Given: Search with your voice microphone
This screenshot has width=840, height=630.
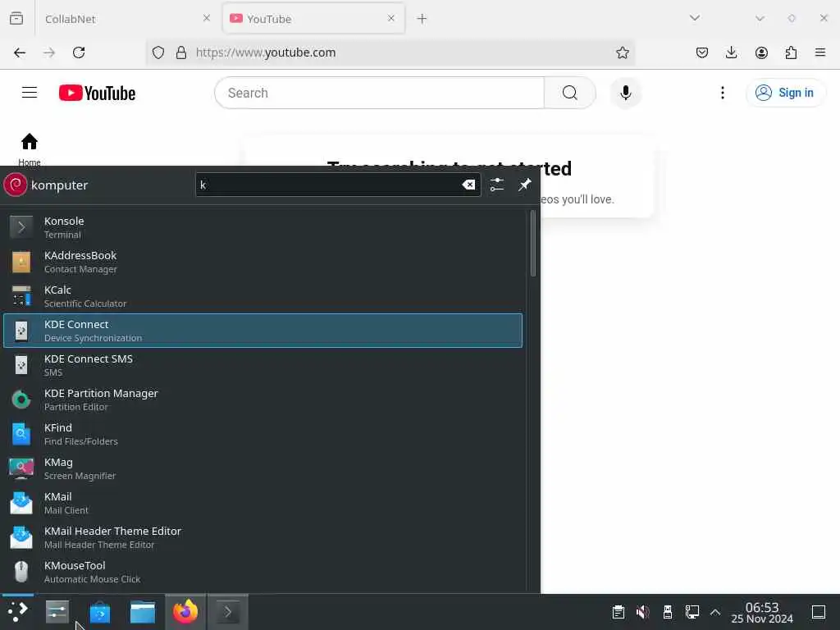Looking at the screenshot, I should 626,93.
